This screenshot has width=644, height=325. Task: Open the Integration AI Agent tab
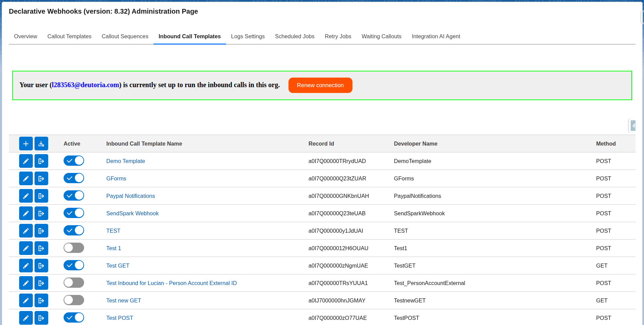point(436,37)
